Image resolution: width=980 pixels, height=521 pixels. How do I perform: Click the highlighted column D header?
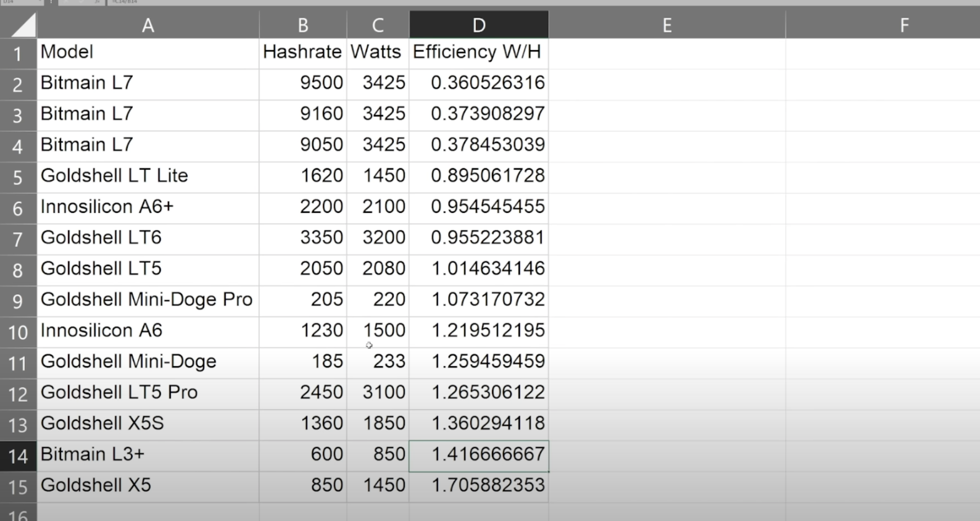478,25
